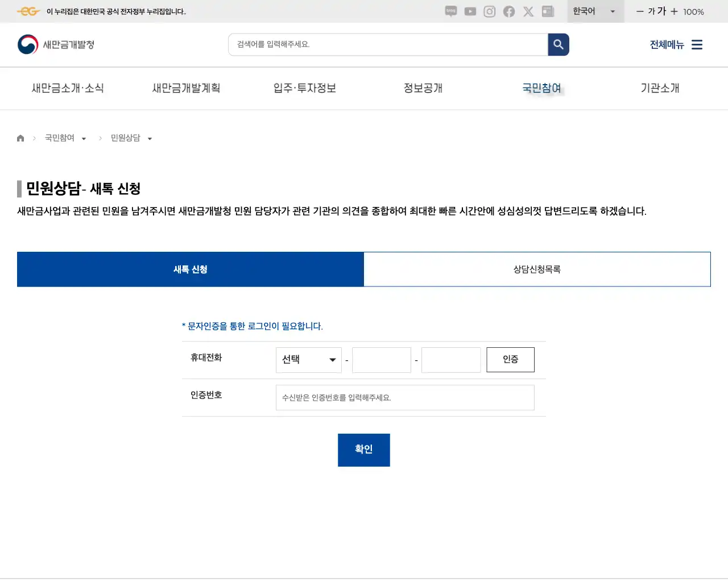Open the 기관소개 menu
The image size is (728, 582).
[660, 88]
